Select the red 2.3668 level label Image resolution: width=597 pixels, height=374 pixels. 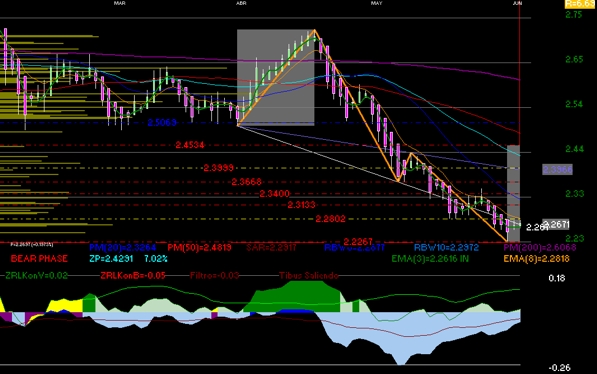tap(246, 182)
